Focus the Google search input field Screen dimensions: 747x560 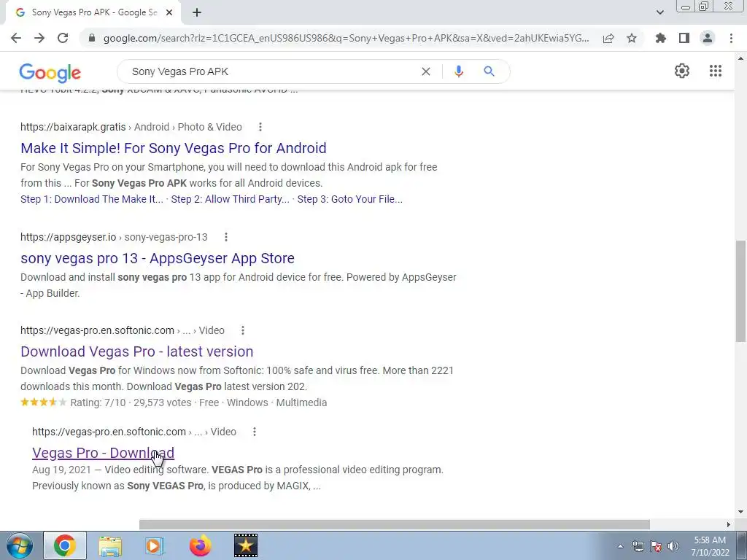(271, 71)
